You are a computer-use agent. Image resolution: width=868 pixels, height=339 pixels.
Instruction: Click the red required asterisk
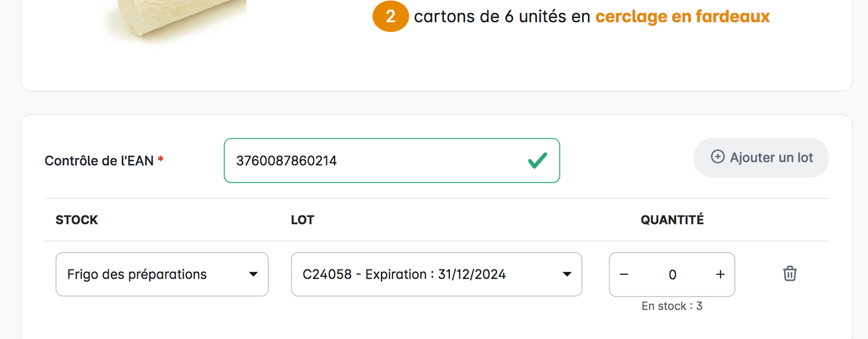coord(161,160)
